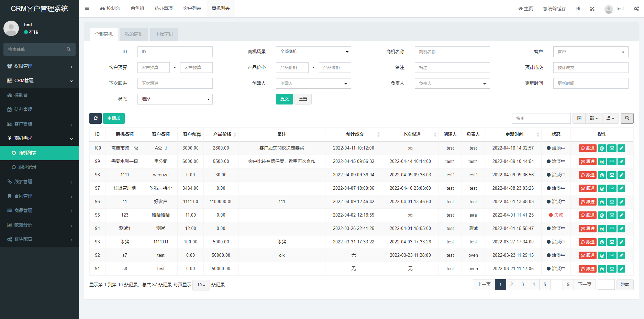Open the page size 10 dropdown
The image size is (644, 319).
tap(201, 285)
